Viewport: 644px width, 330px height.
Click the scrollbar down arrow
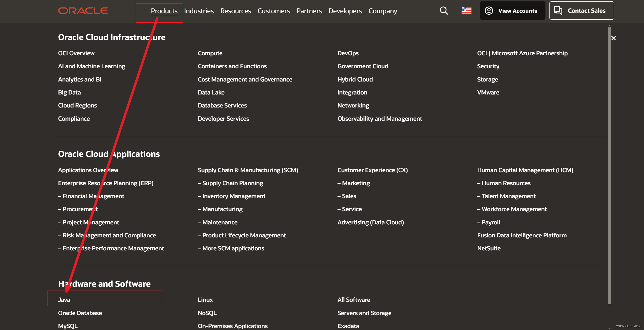tap(609, 328)
